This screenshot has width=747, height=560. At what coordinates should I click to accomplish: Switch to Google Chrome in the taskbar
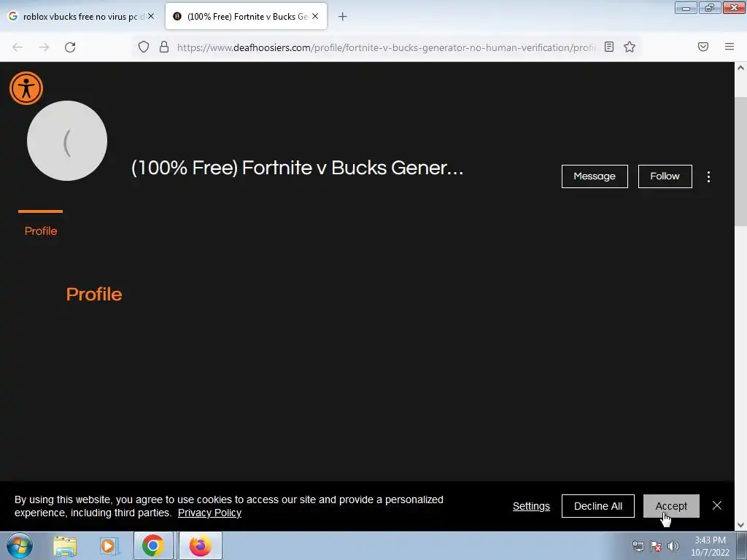pyautogui.click(x=153, y=545)
